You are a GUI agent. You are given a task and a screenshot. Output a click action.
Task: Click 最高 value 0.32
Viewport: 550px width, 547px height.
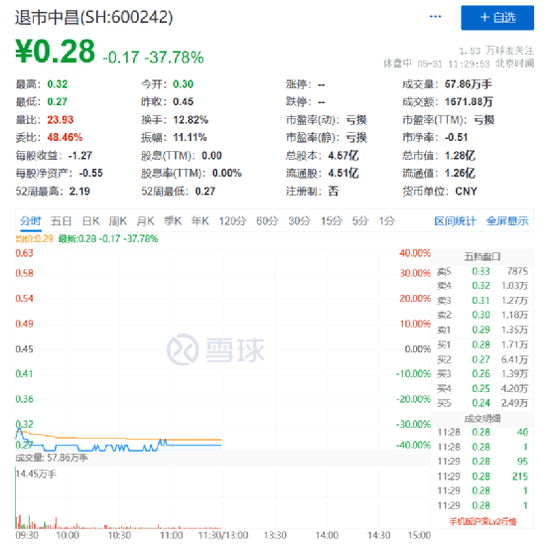58,84
